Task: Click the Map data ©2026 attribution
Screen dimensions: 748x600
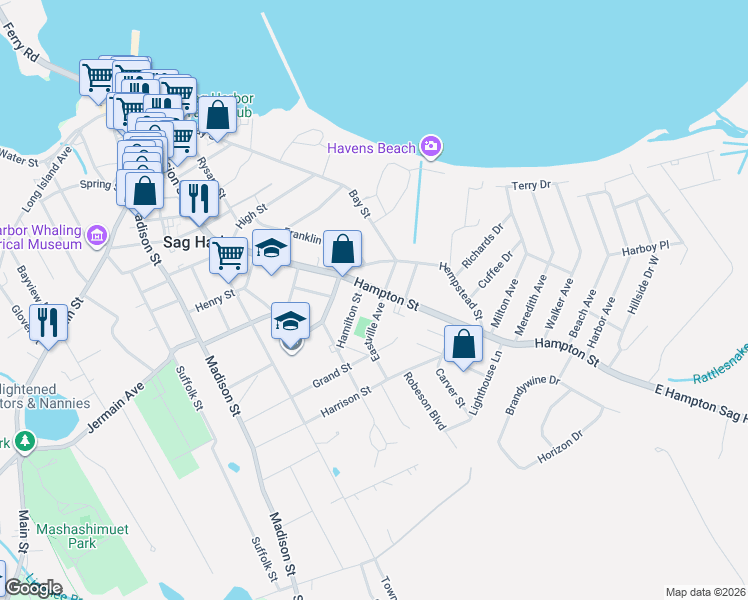Action: pyautogui.click(x=706, y=593)
